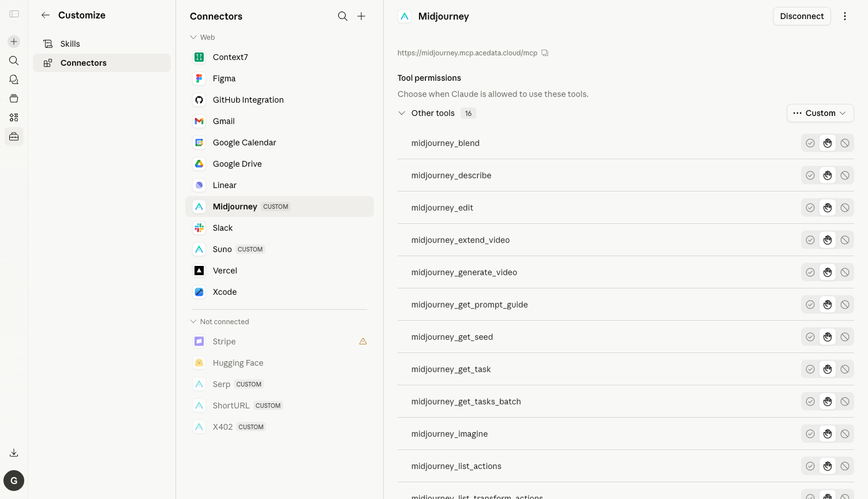This screenshot has width=868, height=499.
Task: Block the midjourney_blend tool
Action: pyautogui.click(x=845, y=143)
